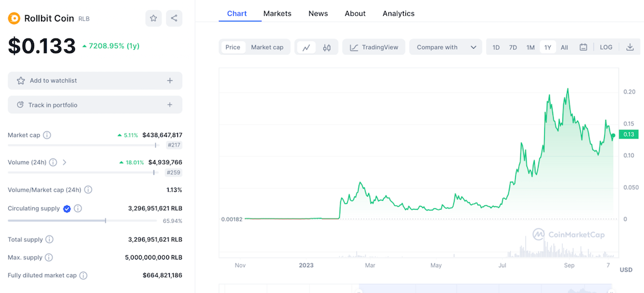
Task: Open the TradingView chart button
Action: point(374,47)
